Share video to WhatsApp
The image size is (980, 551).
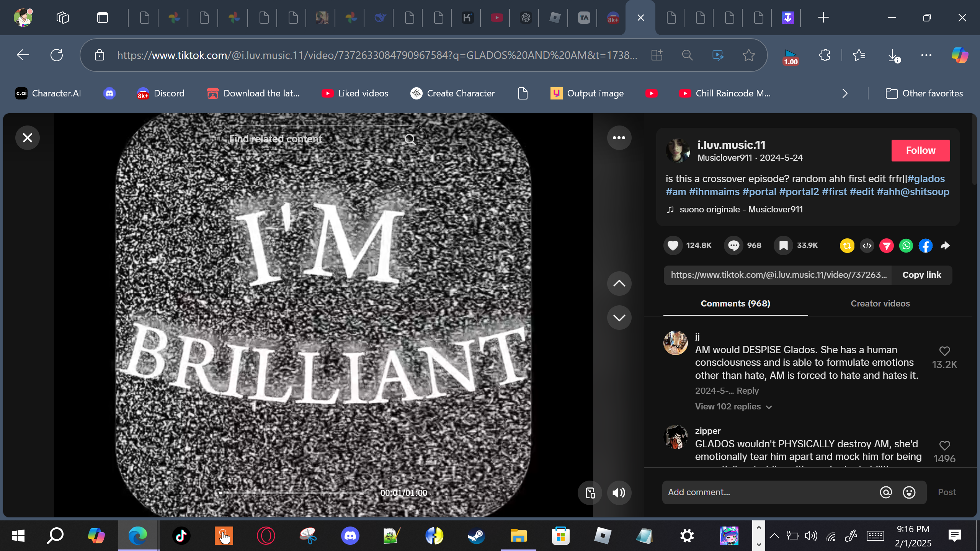click(906, 246)
